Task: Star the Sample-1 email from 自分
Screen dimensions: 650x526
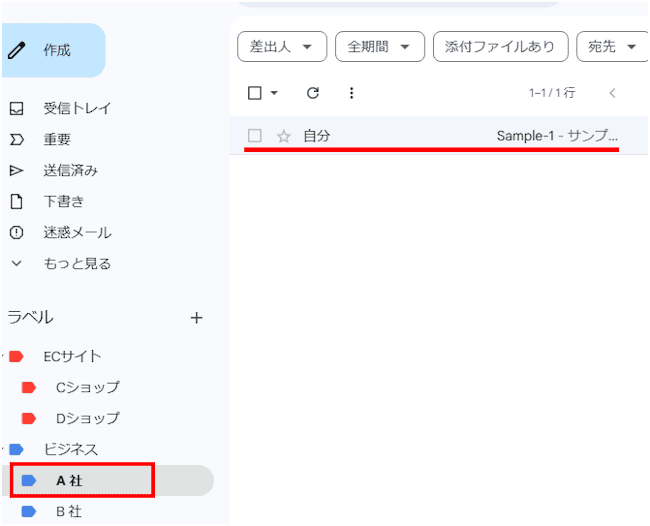Action: pyautogui.click(x=284, y=136)
